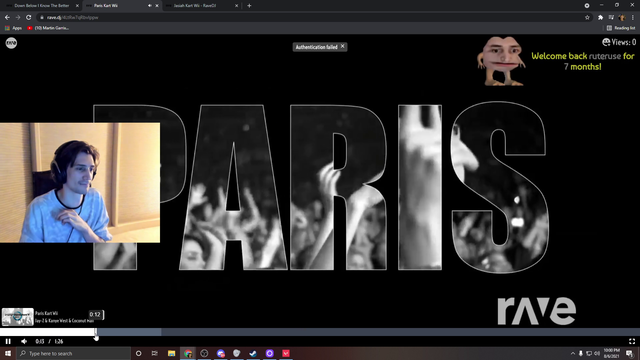640x360 pixels.
Task: Go forward in browser history
Action: [x=18, y=18]
